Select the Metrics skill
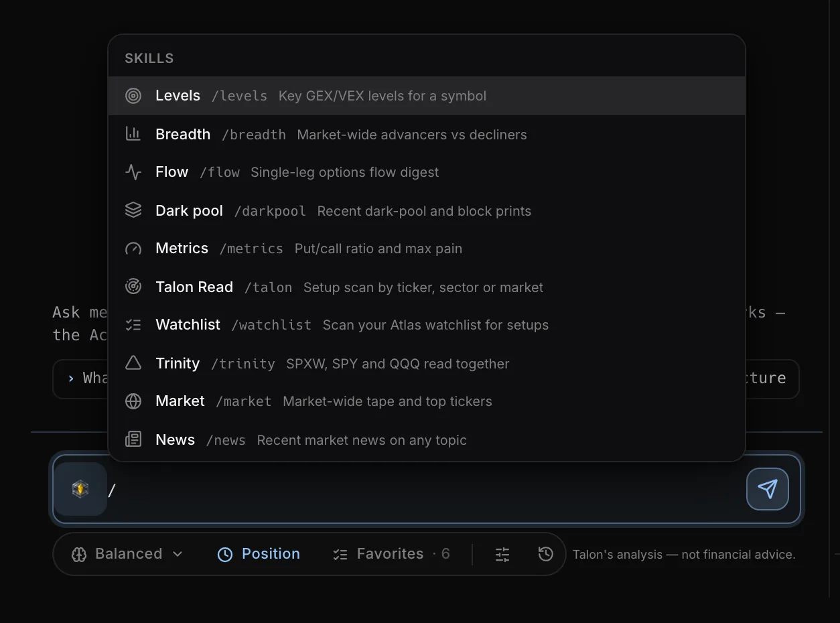Viewport: 840px width, 623px height. 427,249
